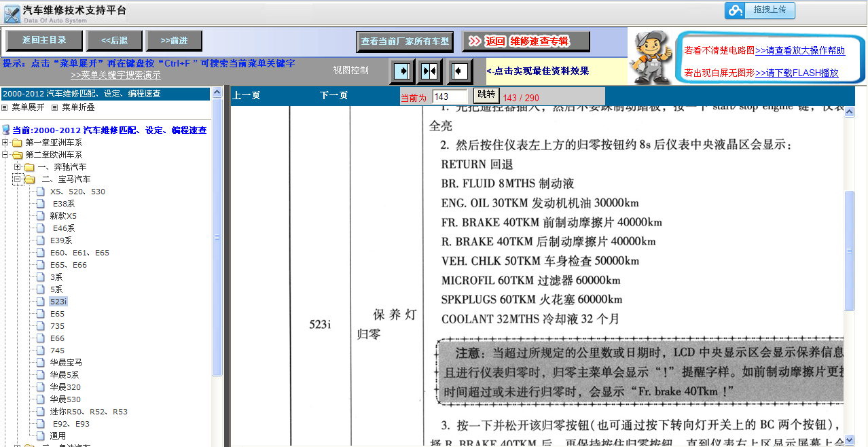The height and width of the screenshot is (447, 868).
Task: Expand the 第一章亚洲车系 tree node
Action: tap(5, 142)
